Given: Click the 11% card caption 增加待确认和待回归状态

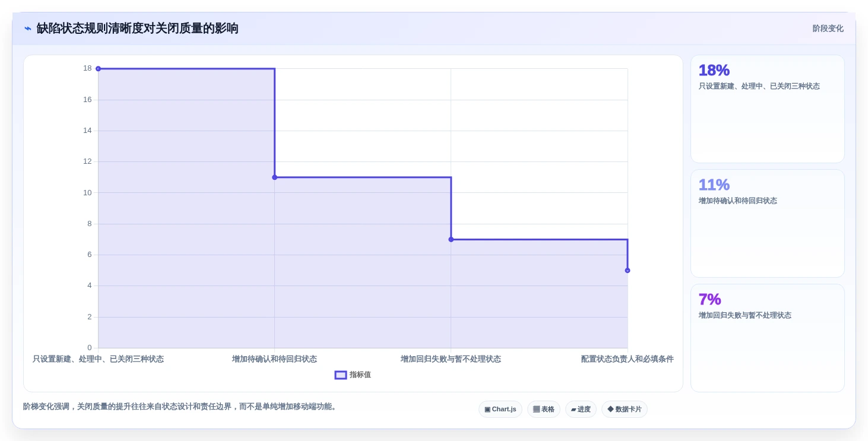Looking at the screenshot, I should (x=738, y=201).
